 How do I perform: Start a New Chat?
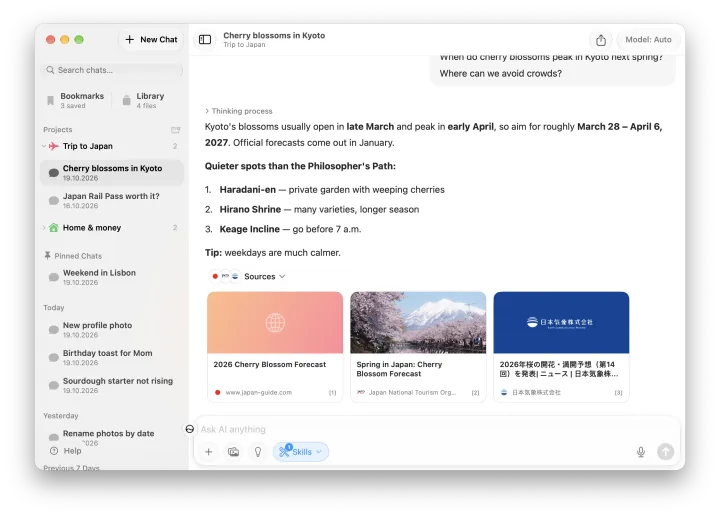151,39
